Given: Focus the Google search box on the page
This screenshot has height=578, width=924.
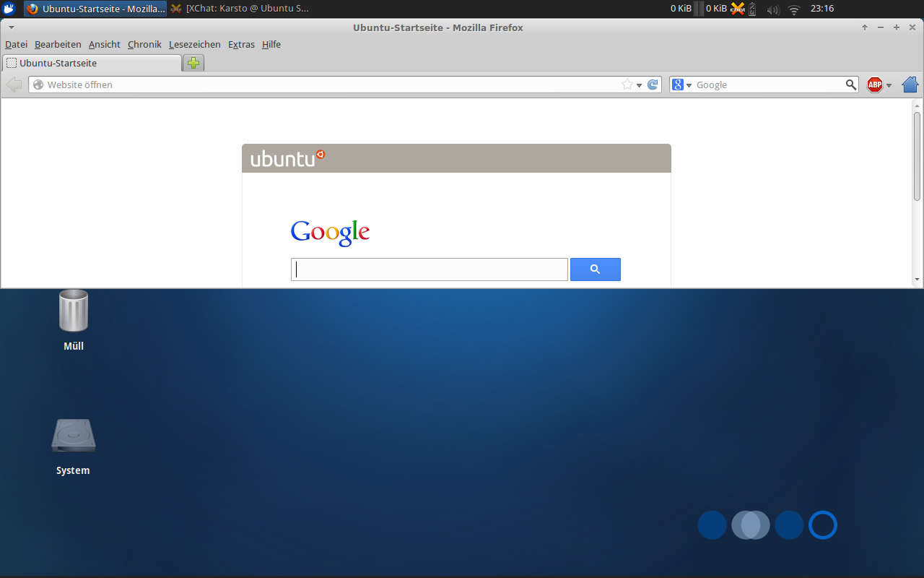Looking at the screenshot, I should point(430,269).
